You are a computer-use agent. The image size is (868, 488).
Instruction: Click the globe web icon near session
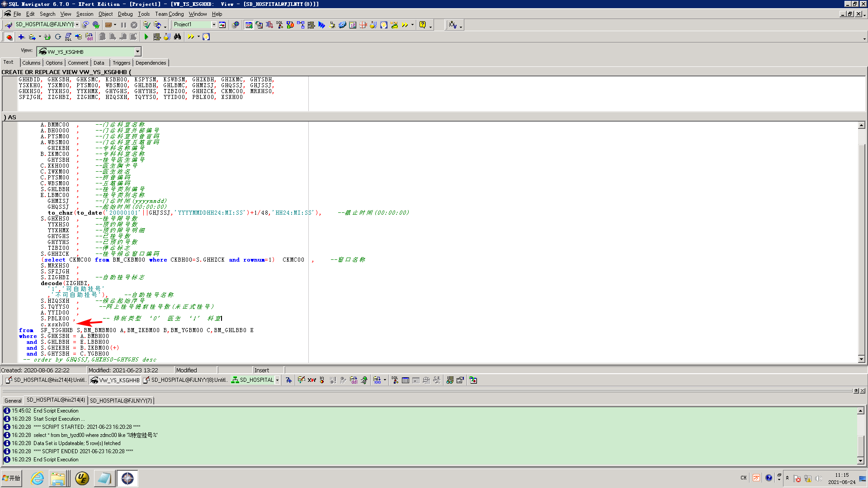click(96, 25)
